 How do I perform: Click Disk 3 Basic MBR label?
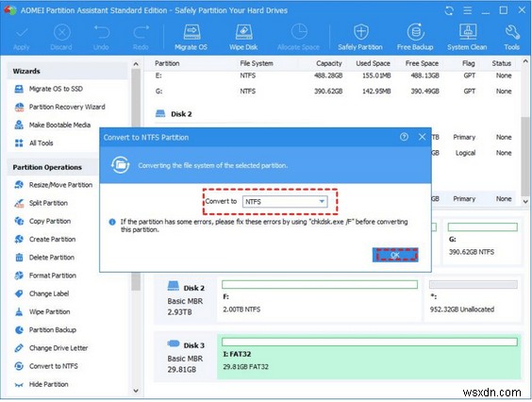tap(186, 358)
